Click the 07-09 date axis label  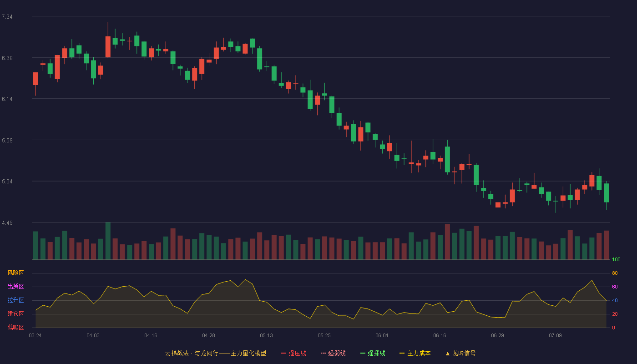555,335
